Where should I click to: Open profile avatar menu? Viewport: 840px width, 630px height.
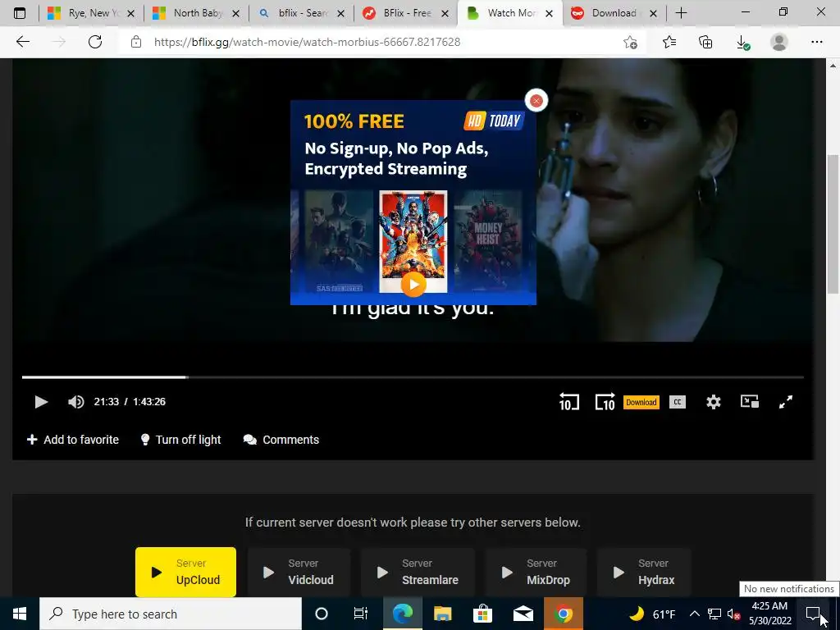tap(779, 42)
